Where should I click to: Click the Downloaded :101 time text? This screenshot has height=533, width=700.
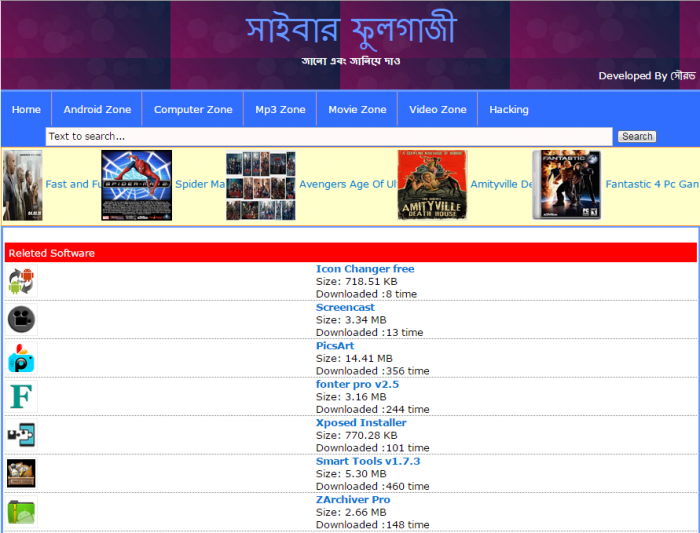point(372,448)
